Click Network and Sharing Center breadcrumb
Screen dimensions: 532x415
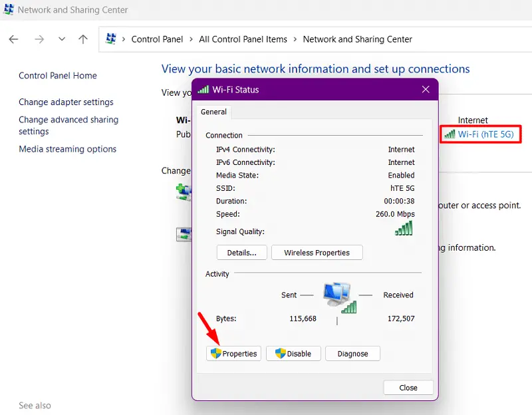coord(357,39)
